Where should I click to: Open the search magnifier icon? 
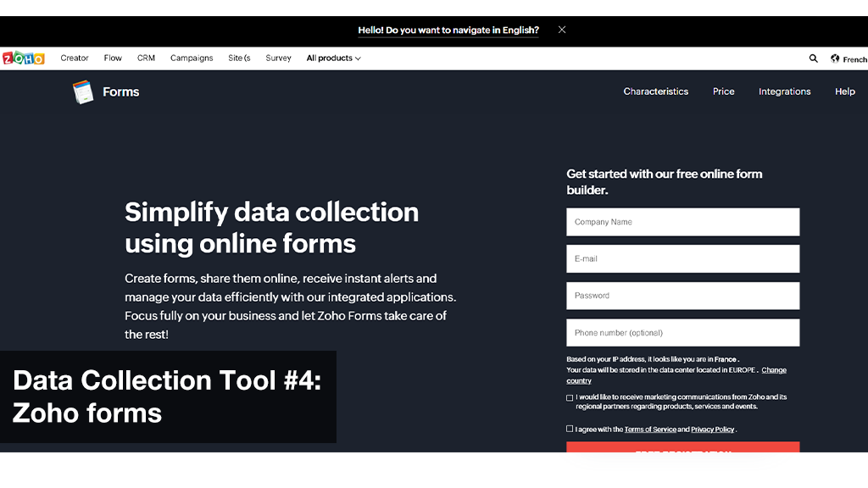pos(813,58)
